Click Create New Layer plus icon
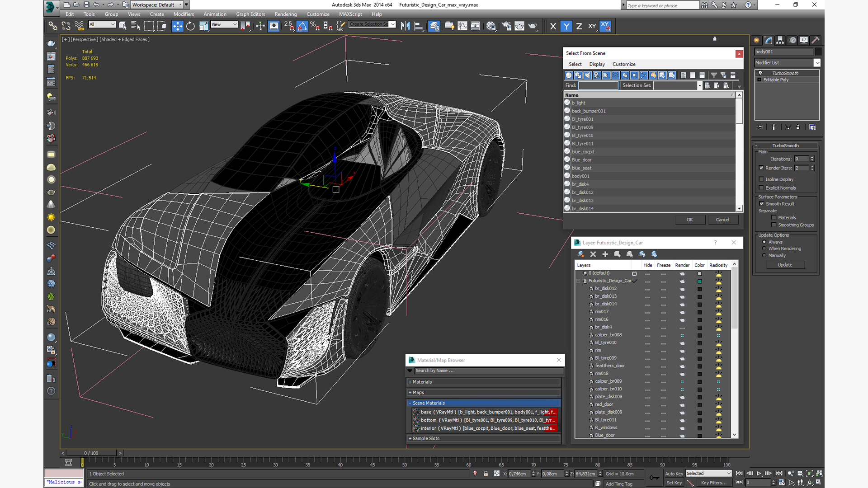 pyautogui.click(x=605, y=254)
